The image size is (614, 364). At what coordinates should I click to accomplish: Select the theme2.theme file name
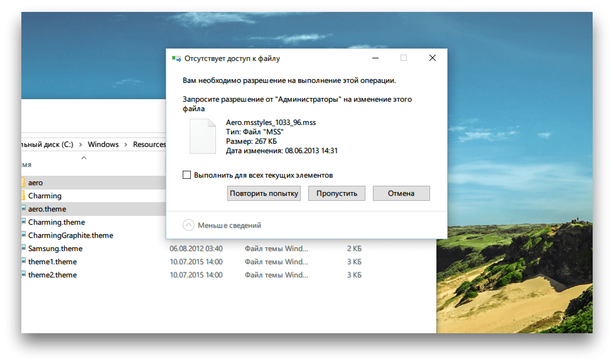point(52,275)
